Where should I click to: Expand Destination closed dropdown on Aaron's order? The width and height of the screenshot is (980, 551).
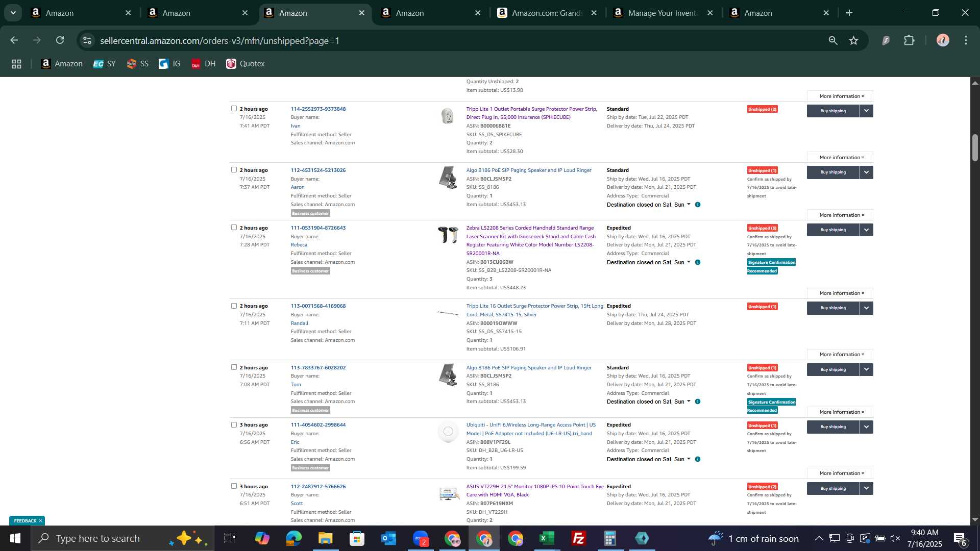689,204
